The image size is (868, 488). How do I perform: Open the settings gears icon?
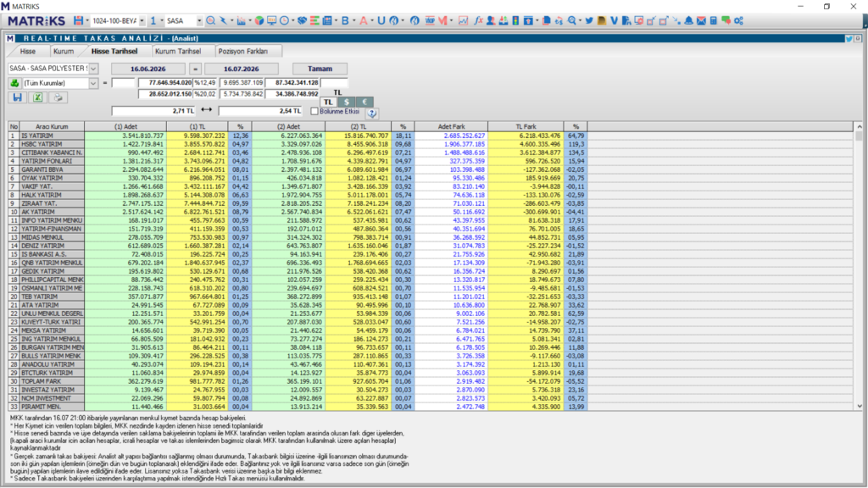click(739, 20)
